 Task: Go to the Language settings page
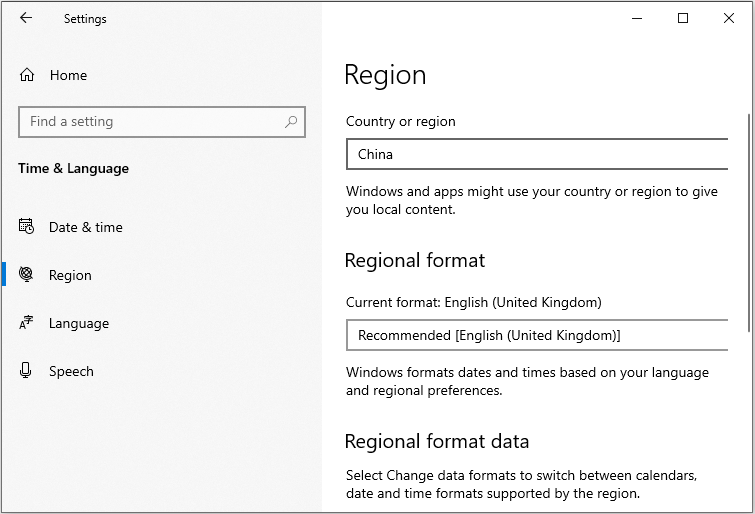(79, 323)
